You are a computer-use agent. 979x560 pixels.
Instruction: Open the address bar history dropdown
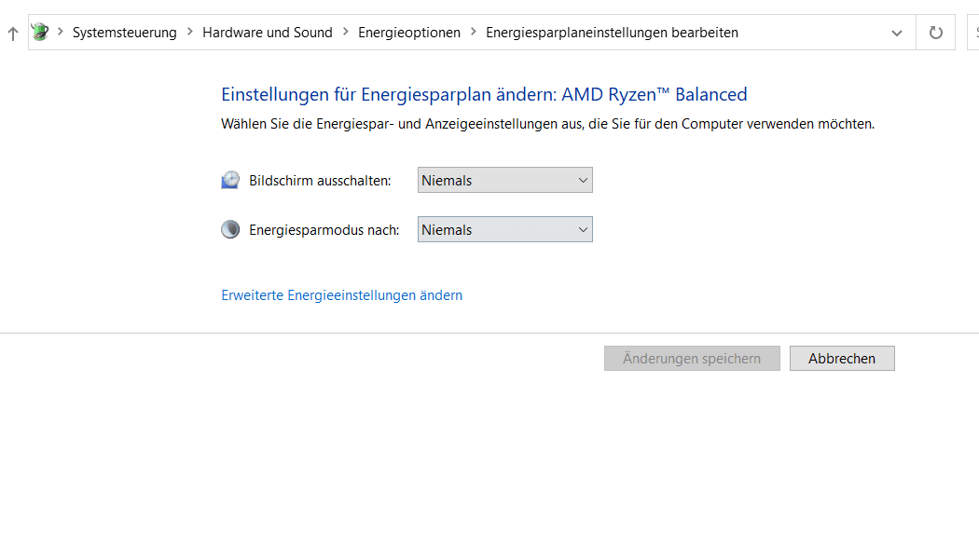[897, 33]
